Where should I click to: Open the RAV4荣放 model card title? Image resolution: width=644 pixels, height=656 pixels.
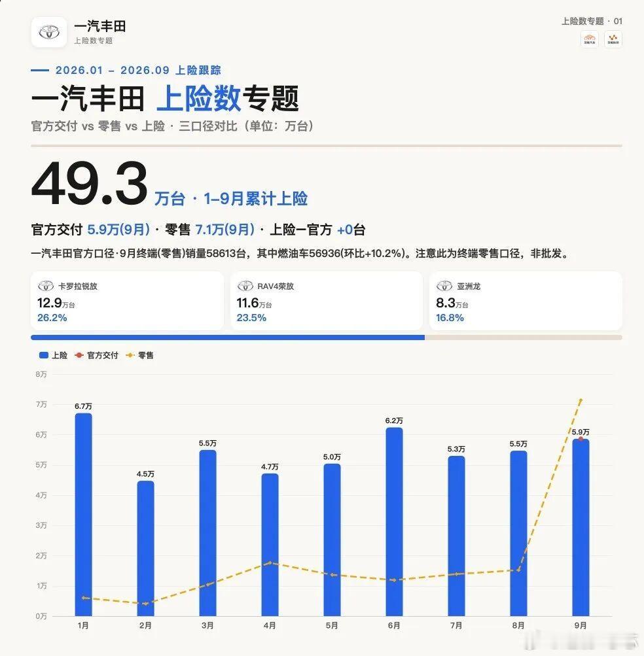tap(276, 286)
